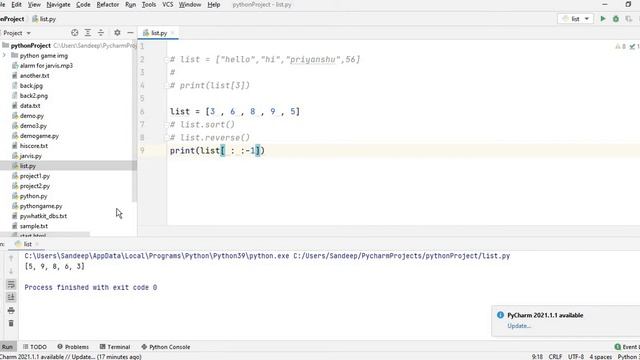
Task: Open python.py in project tree
Action: tap(33, 196)
